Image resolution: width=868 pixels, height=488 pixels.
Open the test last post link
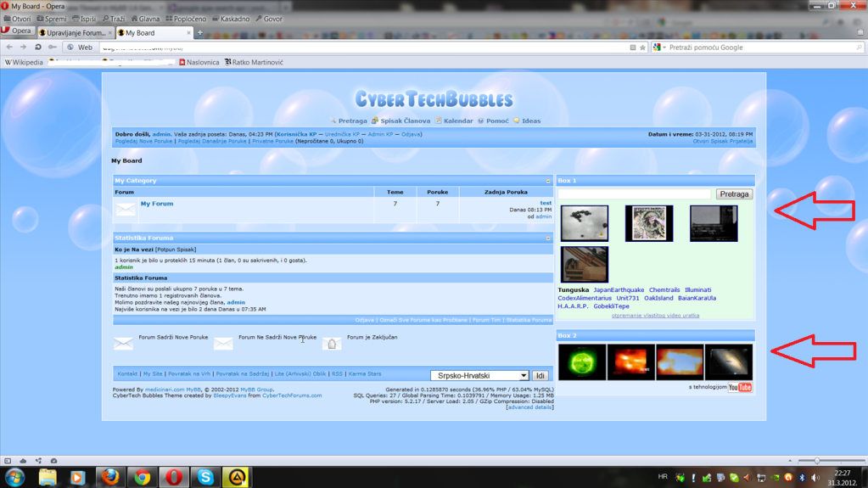[x=546, y=204]
